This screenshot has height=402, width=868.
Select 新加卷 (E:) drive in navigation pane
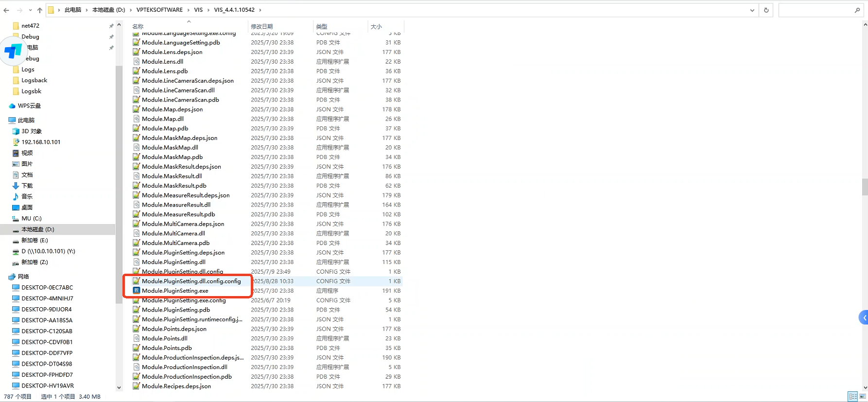pyautogui.click(x=35, y=241)
